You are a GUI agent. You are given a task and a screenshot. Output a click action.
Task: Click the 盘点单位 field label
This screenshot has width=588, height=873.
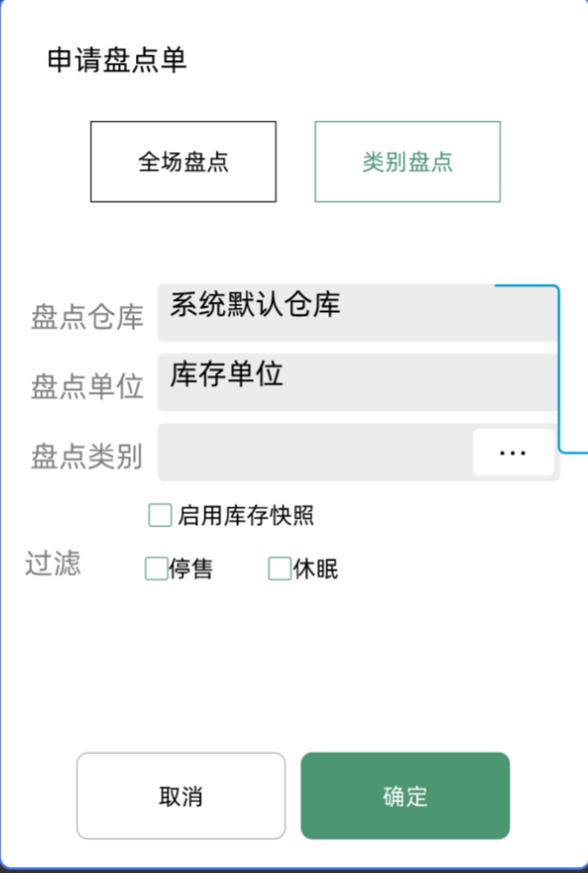pos(87,386)
